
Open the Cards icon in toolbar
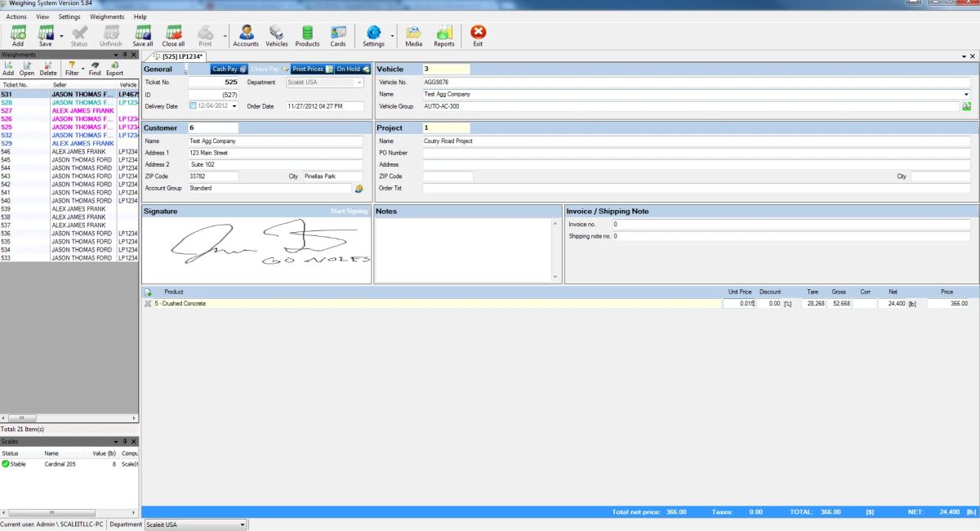click(x=338, y=35)
